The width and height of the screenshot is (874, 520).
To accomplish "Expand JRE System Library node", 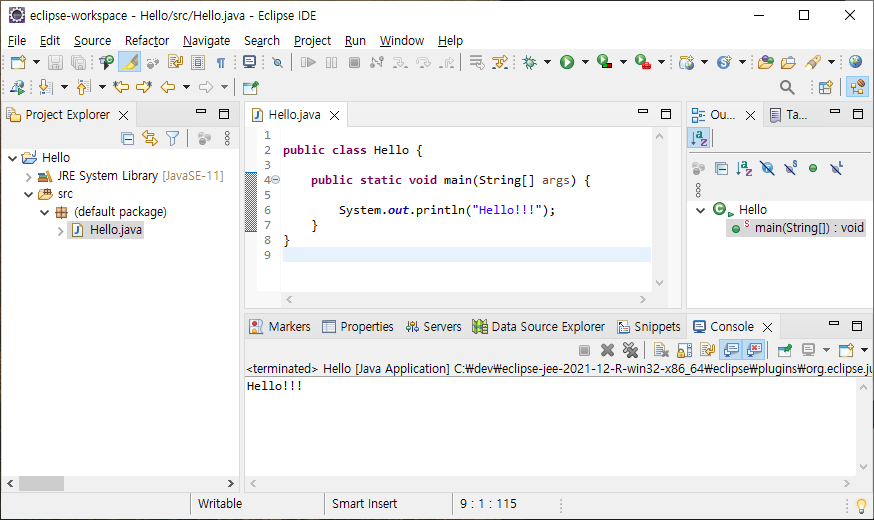I will [x=28, y=177].
